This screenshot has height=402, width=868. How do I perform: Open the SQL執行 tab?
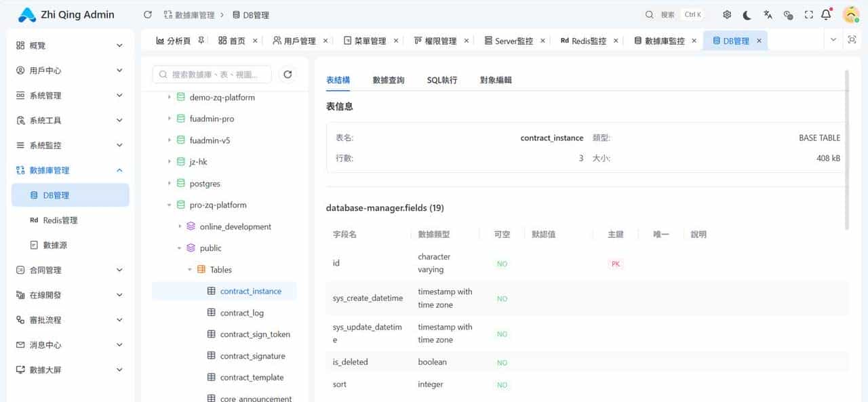click(441, 79)
